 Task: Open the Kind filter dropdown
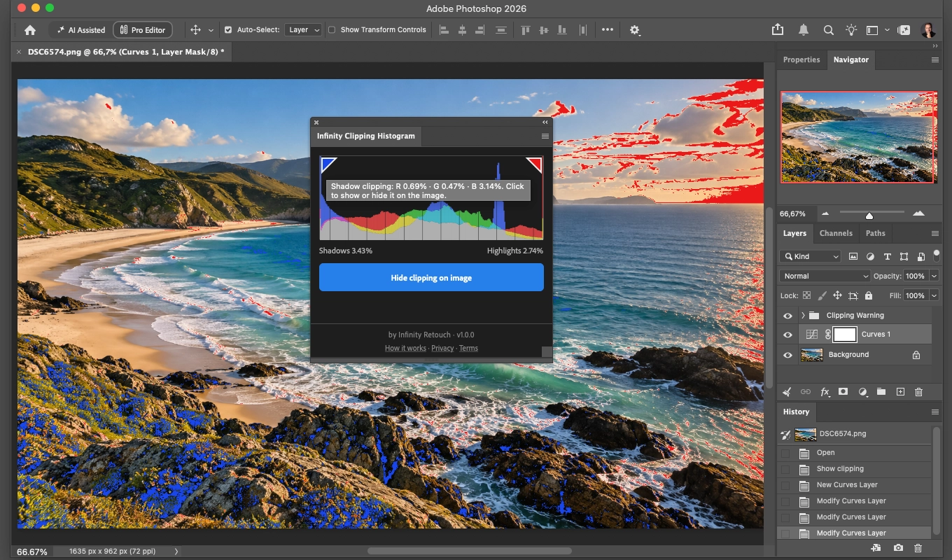coord(810,257)
